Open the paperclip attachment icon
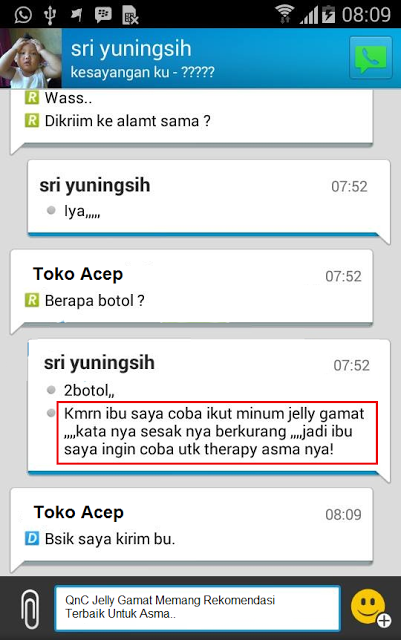 tap(30, 609)
